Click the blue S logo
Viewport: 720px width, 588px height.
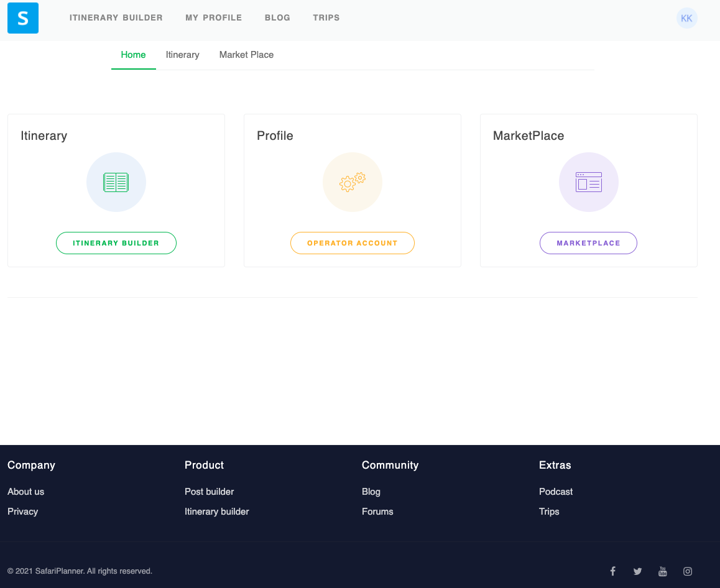23,18
